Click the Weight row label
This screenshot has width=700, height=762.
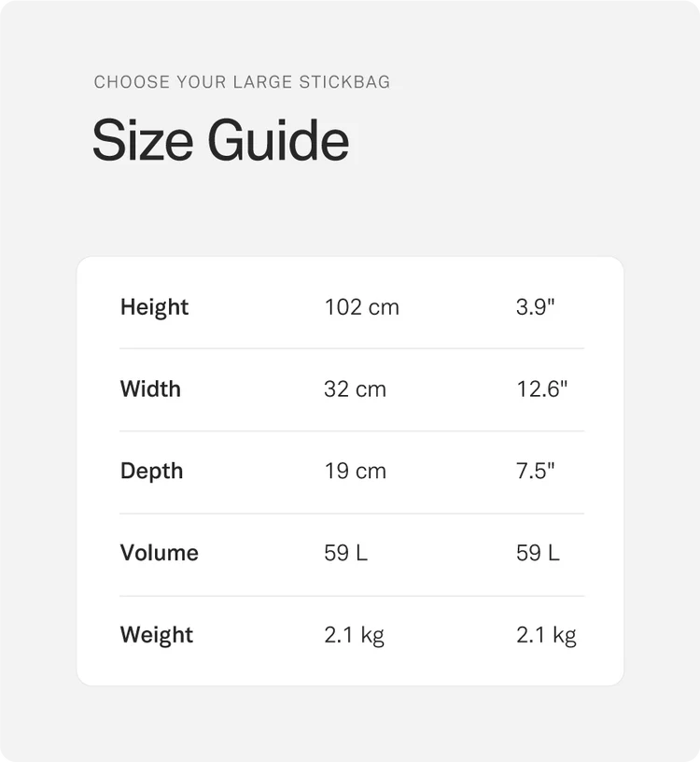point(157,636)
